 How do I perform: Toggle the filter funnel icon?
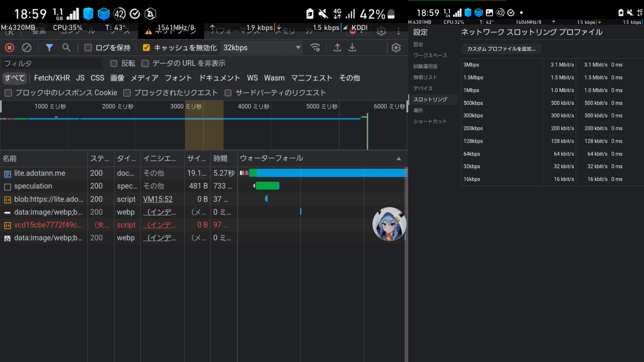pos(49,48)
